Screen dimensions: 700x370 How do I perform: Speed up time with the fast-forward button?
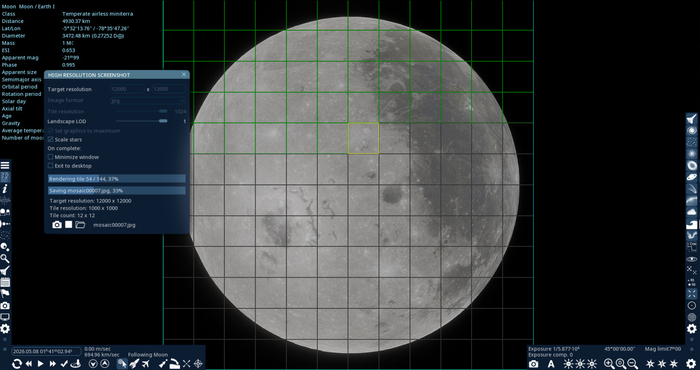tap(52, 364)
